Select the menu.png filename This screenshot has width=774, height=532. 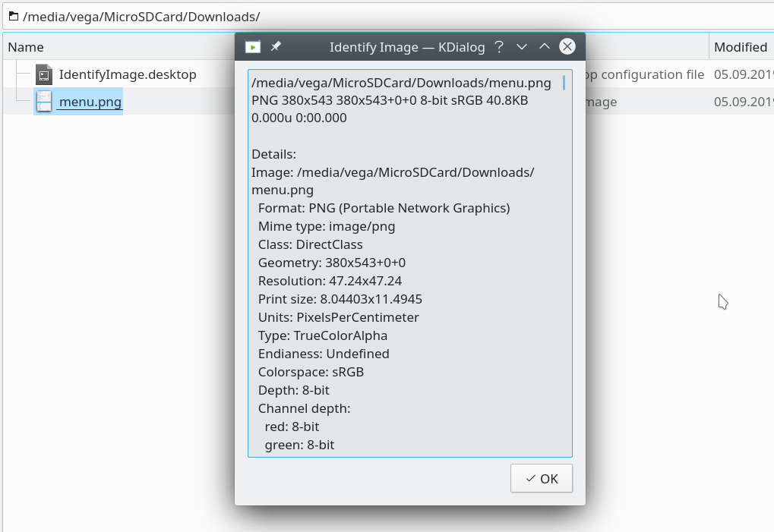pyautogui.click(x=90, y=102)
